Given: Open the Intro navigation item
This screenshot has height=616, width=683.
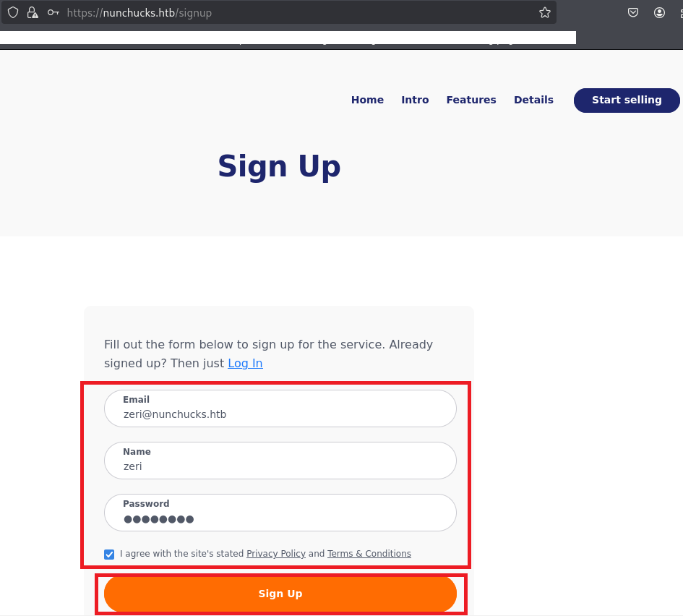Looking at the screenshot, I should (415, 100).
